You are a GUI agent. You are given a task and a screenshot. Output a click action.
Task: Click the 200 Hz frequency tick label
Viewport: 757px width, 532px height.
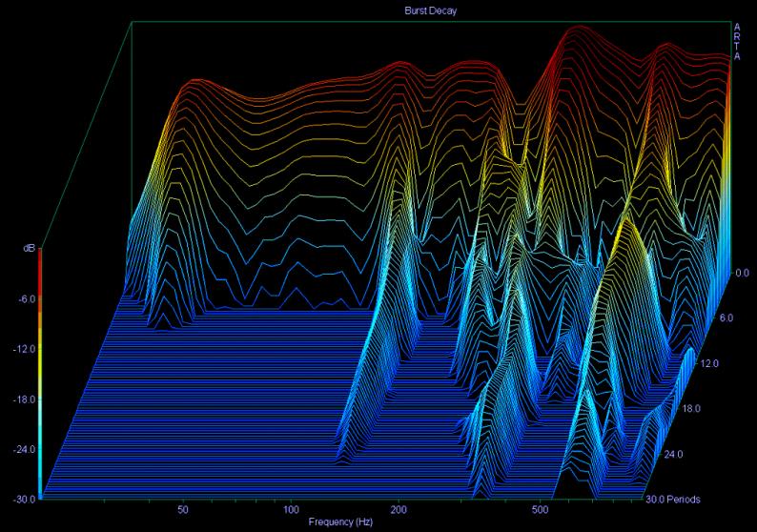399,510
